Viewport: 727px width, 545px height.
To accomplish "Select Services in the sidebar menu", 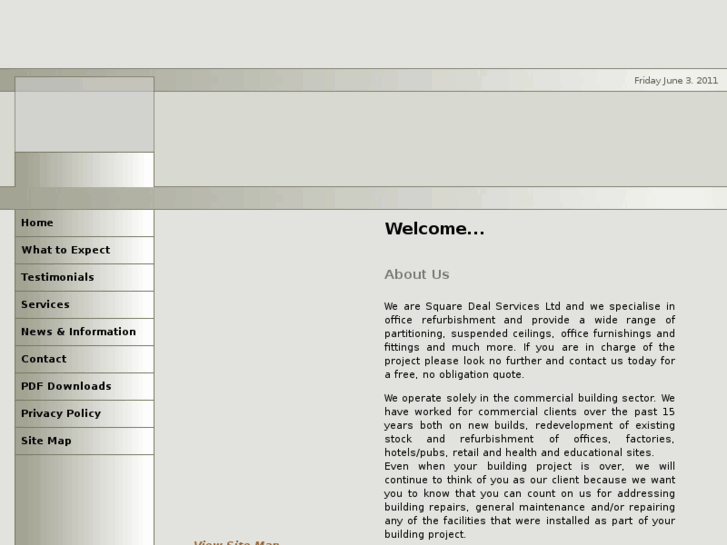I will [x=84, y=305].
